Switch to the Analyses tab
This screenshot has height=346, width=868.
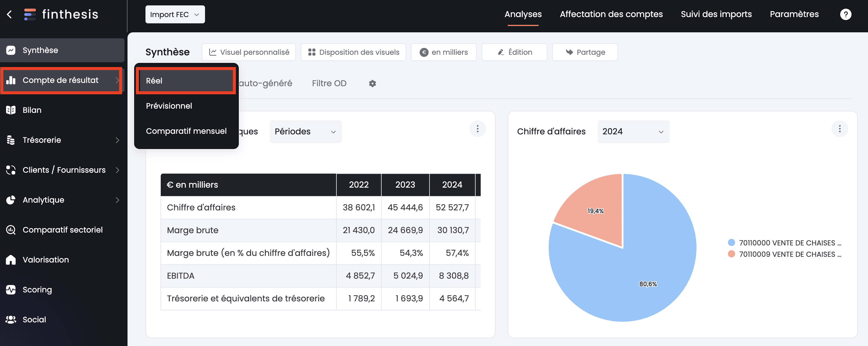point(523,14)
